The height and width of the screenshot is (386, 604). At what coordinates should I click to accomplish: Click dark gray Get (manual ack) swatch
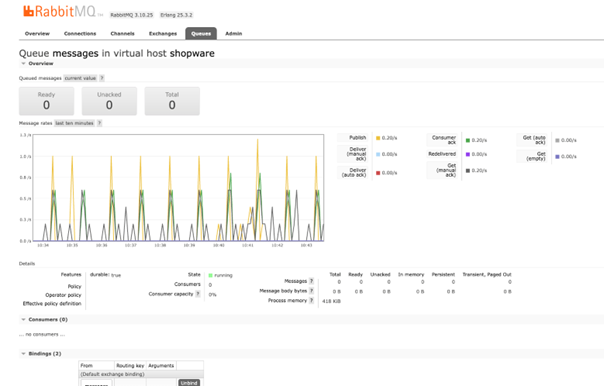click(x=468, y=171)
